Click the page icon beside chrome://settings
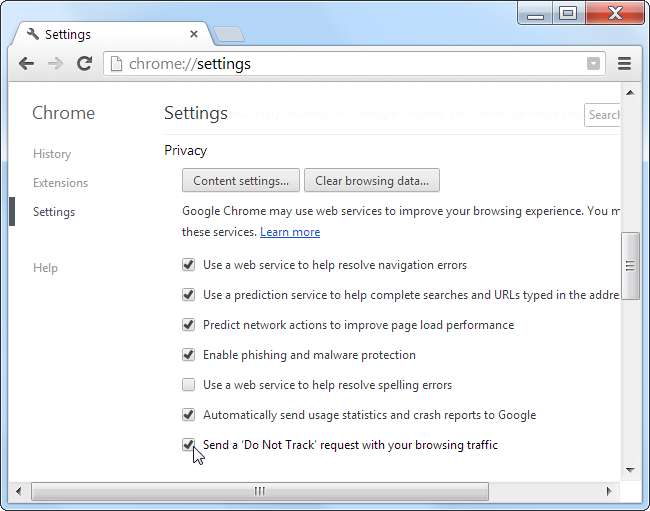The width and height of the screenshot is (650, 511). tap(116, 64)
